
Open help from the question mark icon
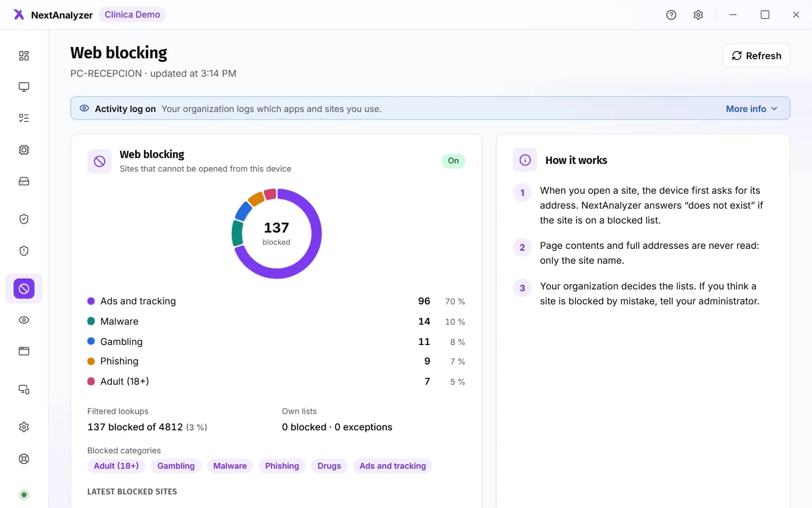click(x=671, y=15)
